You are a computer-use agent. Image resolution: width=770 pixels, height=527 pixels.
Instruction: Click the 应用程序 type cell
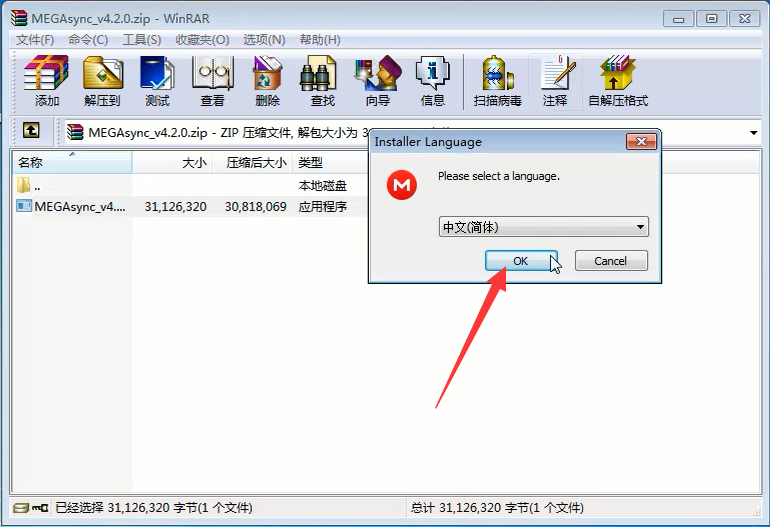[323, 207]
